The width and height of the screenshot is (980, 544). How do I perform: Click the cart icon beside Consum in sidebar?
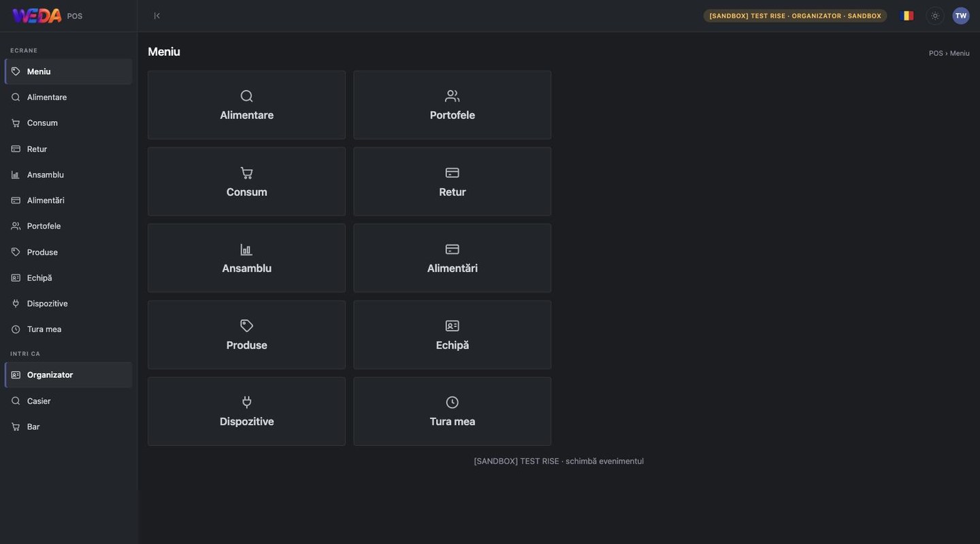click(16, 123)
